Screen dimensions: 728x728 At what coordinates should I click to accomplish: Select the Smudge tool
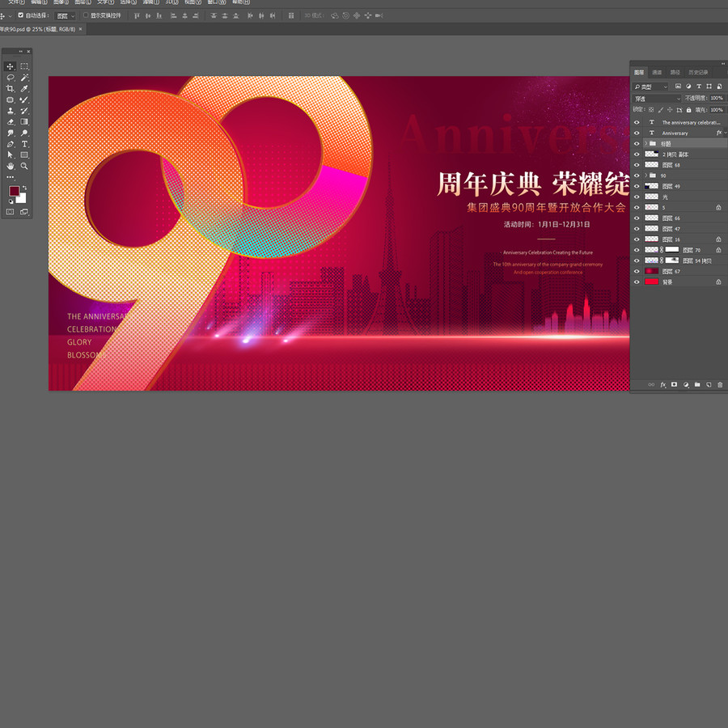(11, 133)
